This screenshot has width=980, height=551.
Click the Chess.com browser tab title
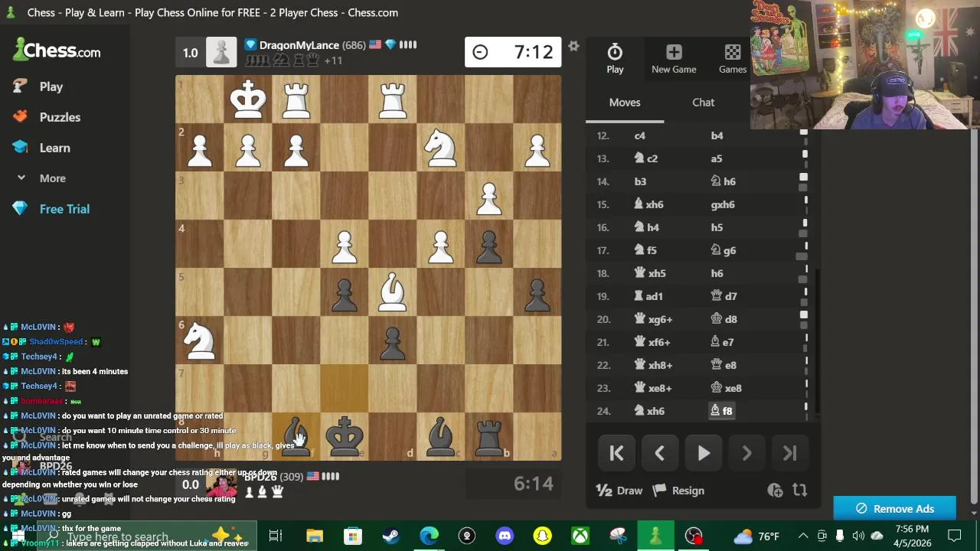(212, 12)
